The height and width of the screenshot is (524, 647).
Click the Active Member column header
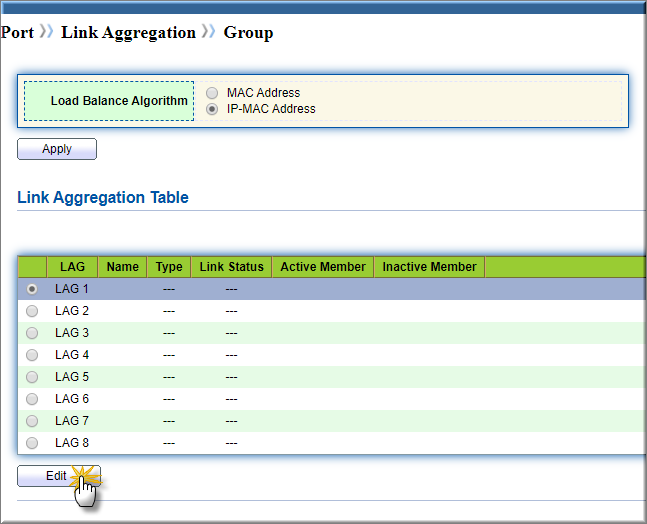pyautogui.click(x=323, y=267)
